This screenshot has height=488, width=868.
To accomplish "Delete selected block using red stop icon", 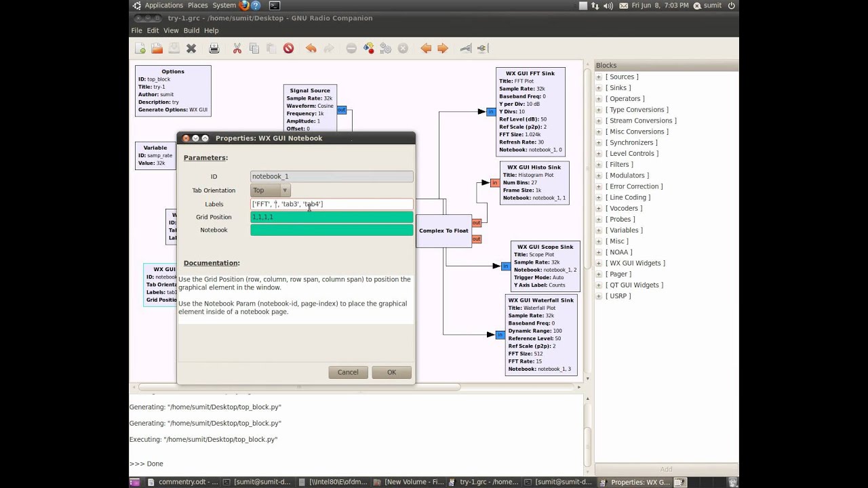I will (288, 48).
